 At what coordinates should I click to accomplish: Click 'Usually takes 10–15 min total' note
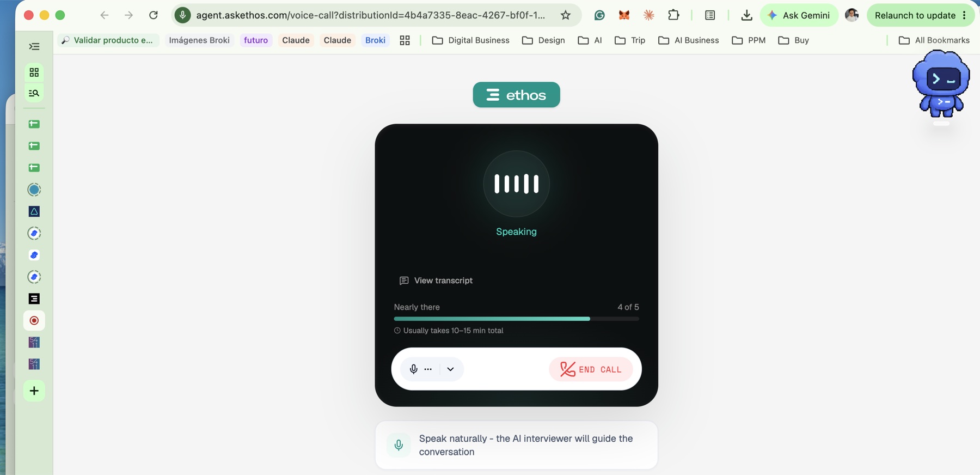(x=449, y=331)
